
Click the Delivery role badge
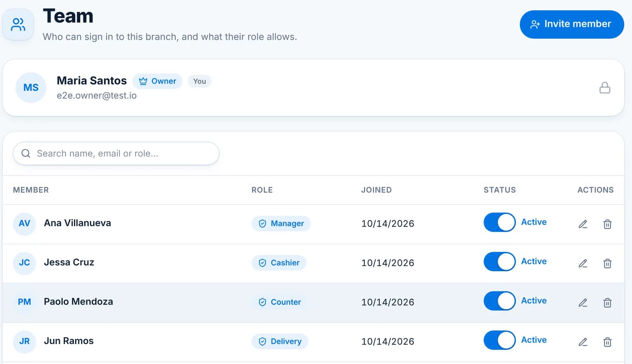pyautogui.click(x=280, y=341)
